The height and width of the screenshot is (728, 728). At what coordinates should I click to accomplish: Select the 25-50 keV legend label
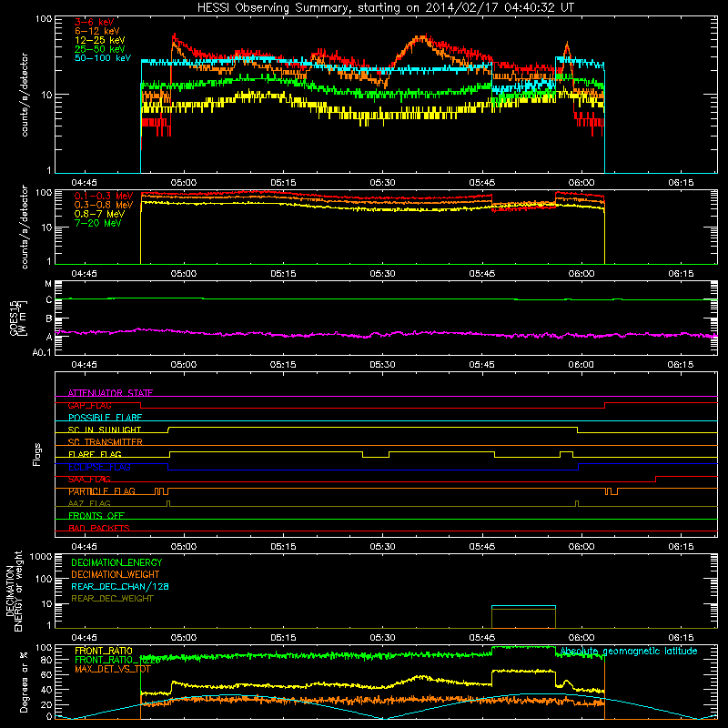[99, 49]
